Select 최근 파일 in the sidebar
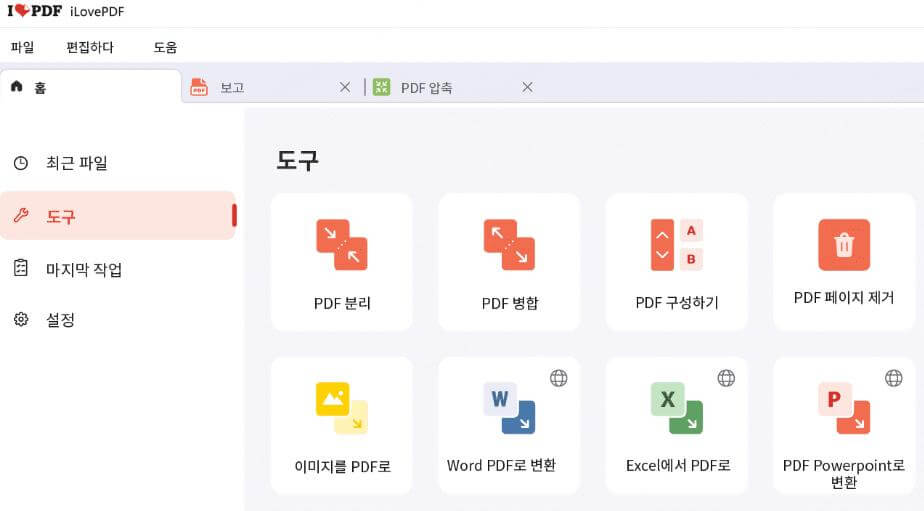Screen dimensions: 924x511 click(x=118, y=163)
